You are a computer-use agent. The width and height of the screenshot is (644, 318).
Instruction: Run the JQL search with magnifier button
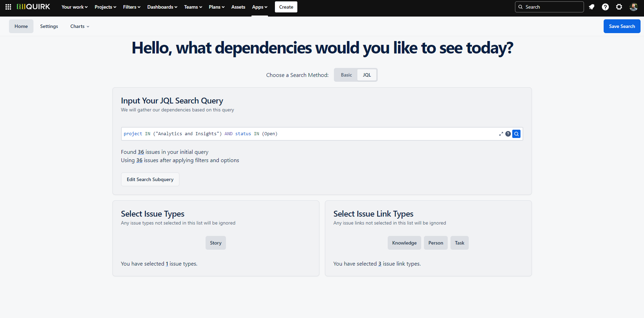(516, 134)
